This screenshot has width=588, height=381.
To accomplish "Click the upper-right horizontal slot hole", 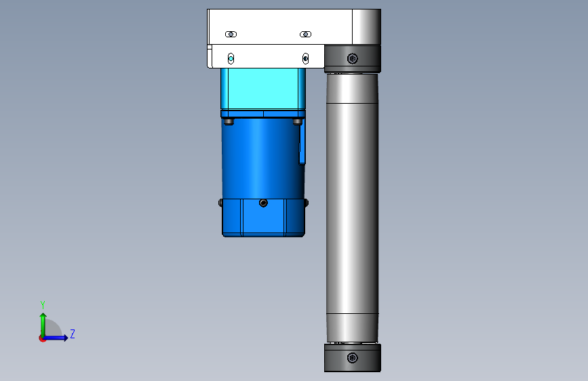I will pyautogui.click(x=306, y=34).
